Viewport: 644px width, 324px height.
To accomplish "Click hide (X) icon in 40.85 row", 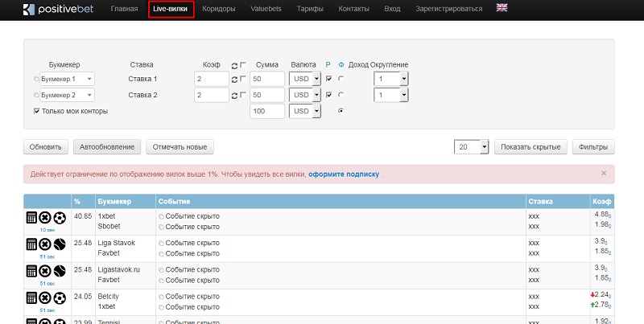I will pyautogui.click(x=45, y=217).
